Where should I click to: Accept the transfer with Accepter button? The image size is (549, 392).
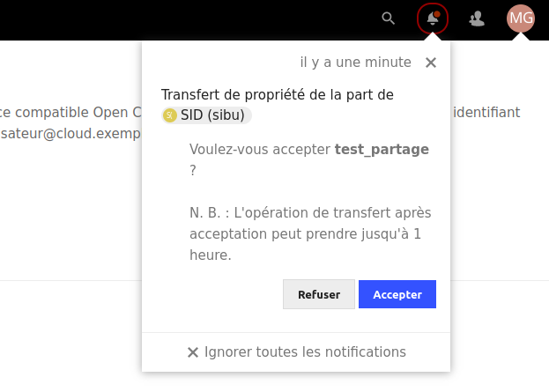point(397,294)
